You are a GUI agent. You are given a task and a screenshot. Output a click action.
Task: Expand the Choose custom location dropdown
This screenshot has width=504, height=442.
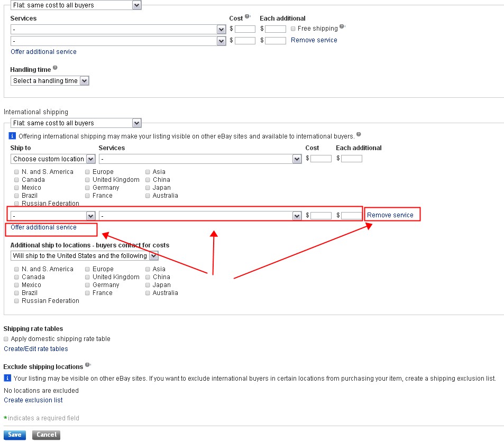click(x=53, y=159)
